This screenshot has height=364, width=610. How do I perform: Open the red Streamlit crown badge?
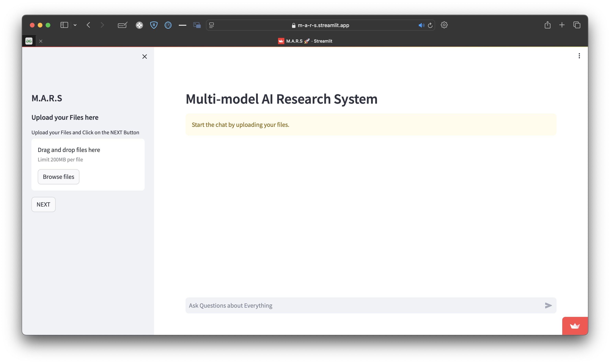575,326
